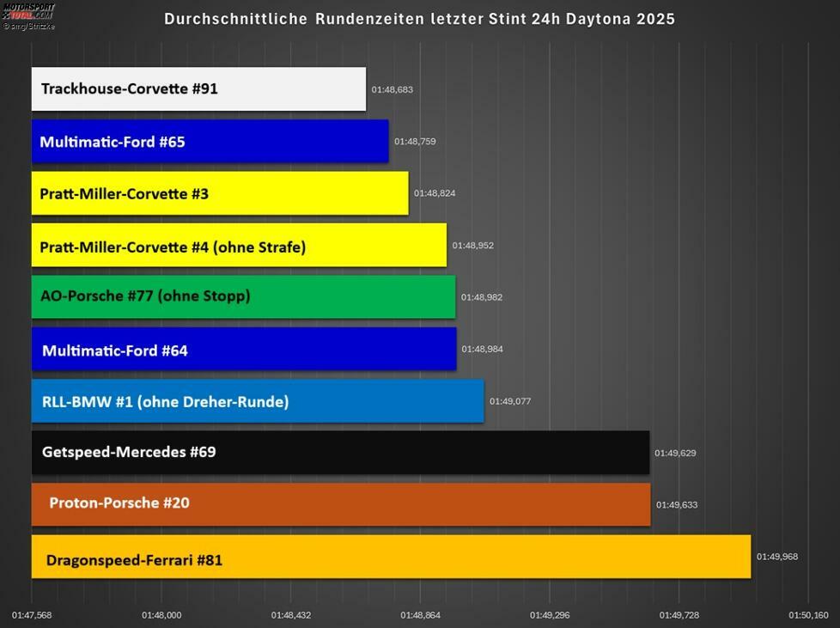This screenshot has height=628, width=840.
Task: Click the value 01:48,759
Action: (415, 142)
